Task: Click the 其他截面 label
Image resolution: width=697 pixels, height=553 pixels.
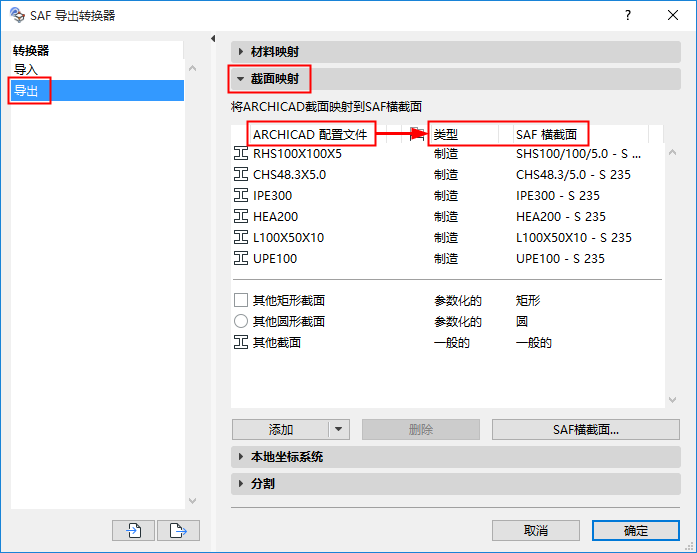Action: (277, 342)
